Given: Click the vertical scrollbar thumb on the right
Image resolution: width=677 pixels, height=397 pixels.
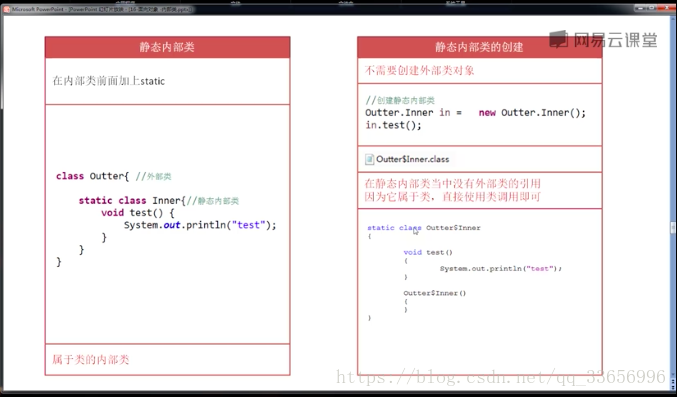Looking at the screenshot, I should 673,228.
